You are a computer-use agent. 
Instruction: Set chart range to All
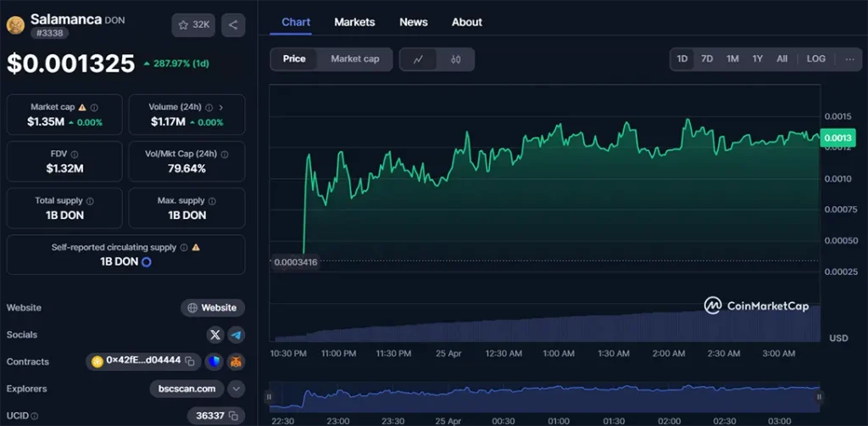[782, 59]
